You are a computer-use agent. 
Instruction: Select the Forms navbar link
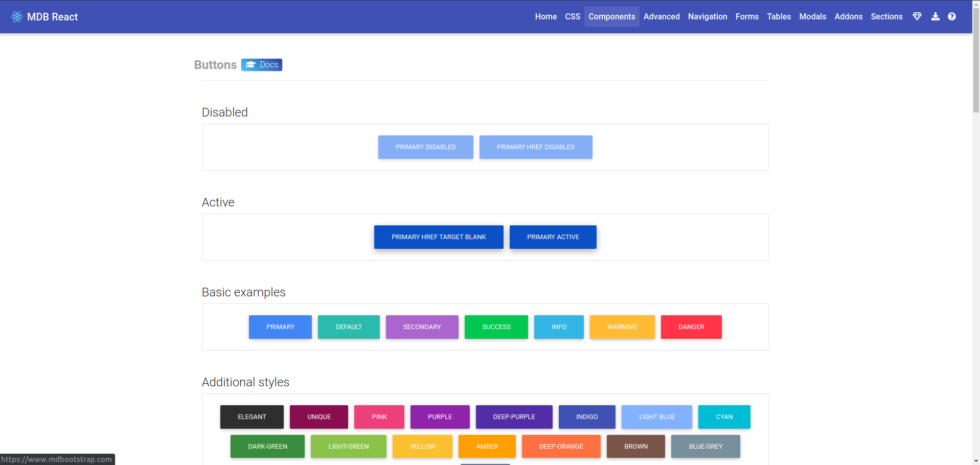(746, 17)
